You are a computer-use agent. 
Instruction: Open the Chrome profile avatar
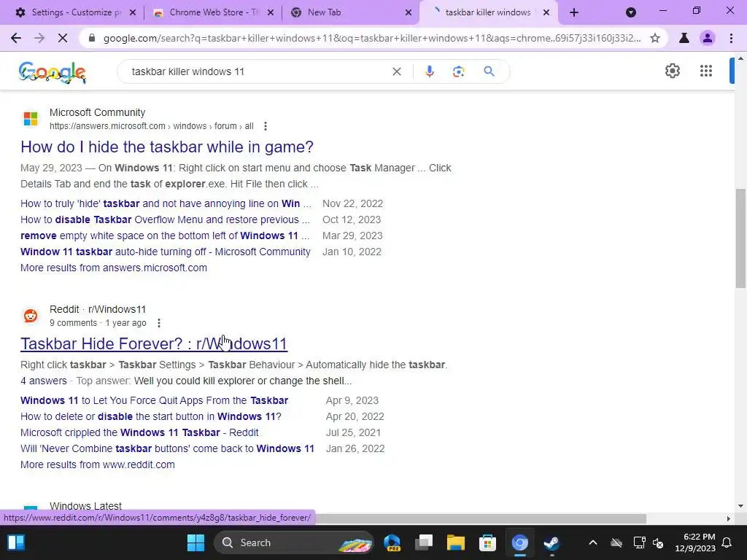708,38
